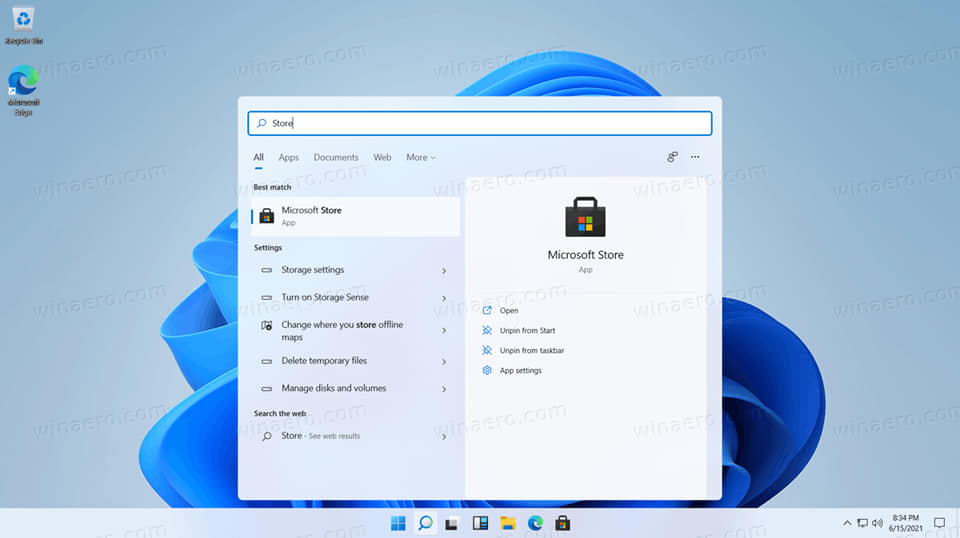Viewport: 960px width, 538px height.
Task: Launch Microsoft Store from the taskbar
Action: [x=563, y=523]
